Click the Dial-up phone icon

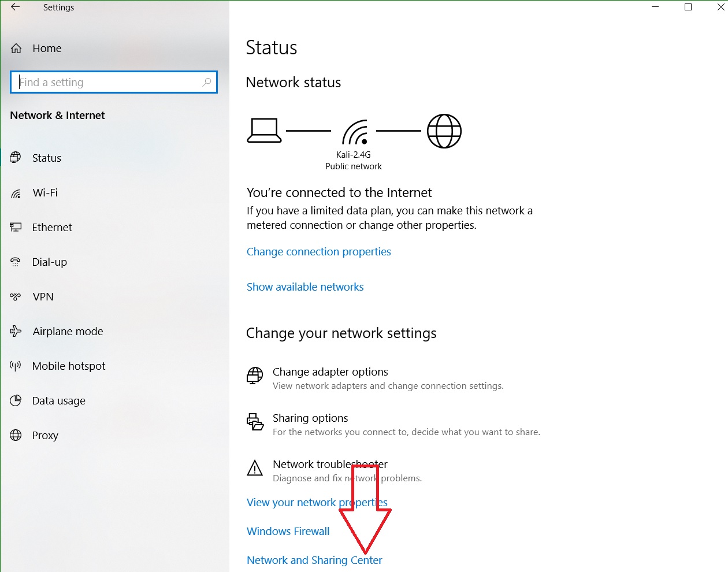[x=16, y=262]
